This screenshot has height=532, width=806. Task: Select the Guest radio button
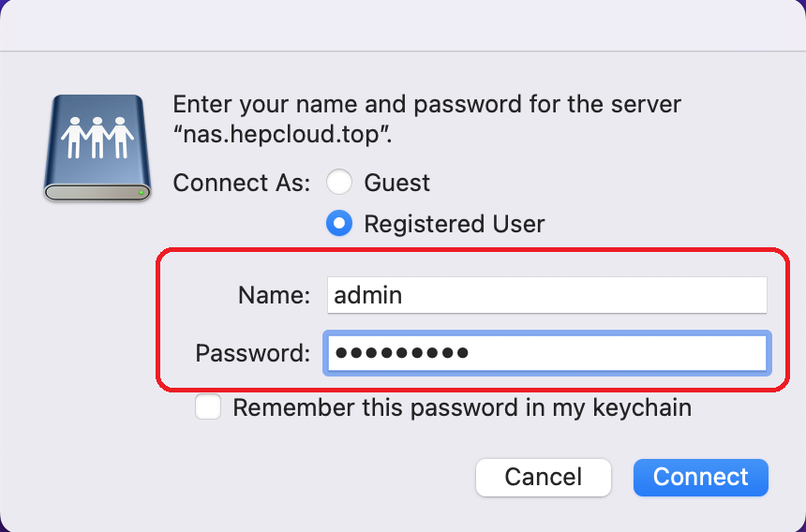tap(339, 183)
